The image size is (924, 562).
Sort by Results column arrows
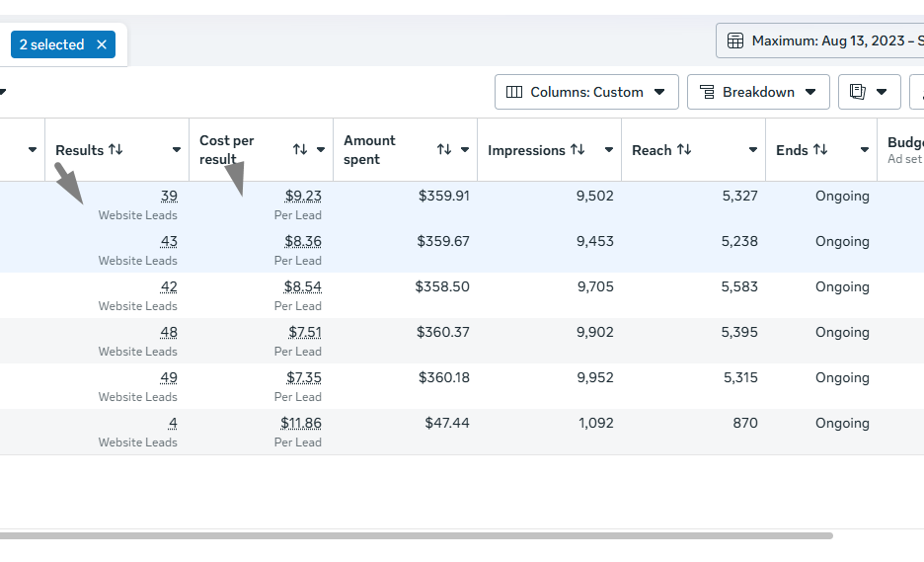coord(116,150)
